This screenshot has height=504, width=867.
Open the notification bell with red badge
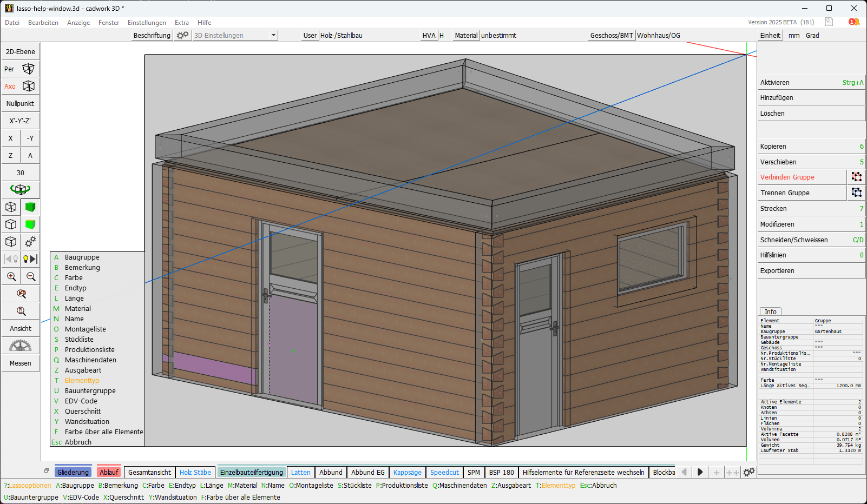click(x=854, y=22)
